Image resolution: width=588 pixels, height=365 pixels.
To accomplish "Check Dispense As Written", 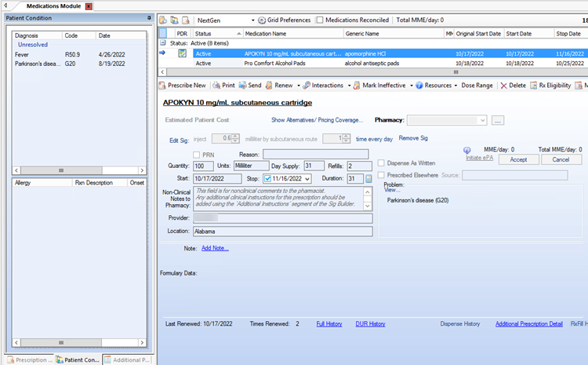I will tap(381, 163).
